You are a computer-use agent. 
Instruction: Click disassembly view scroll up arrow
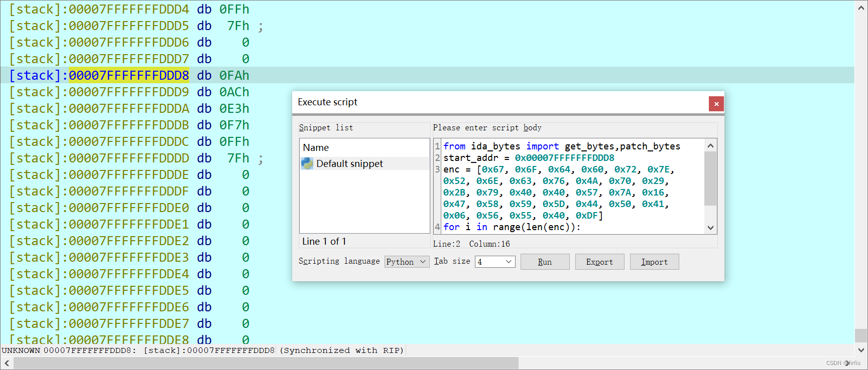tap(861, 7)
